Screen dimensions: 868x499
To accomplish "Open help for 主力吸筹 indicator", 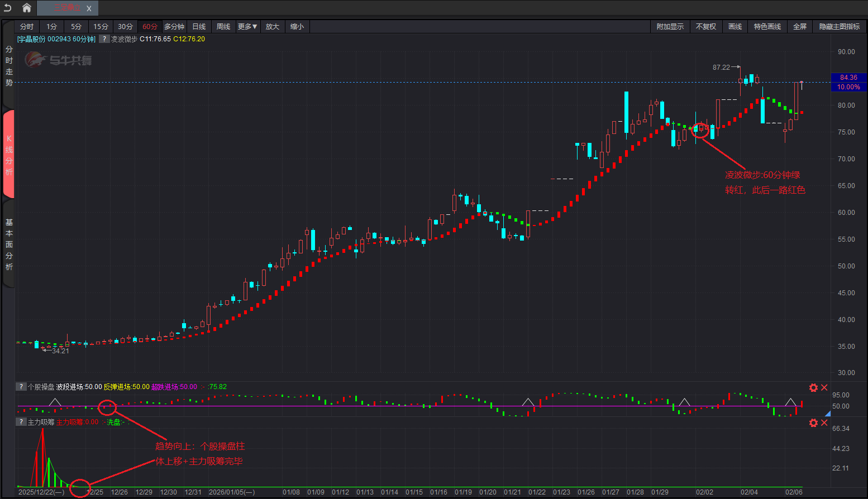I will point(21,422).
